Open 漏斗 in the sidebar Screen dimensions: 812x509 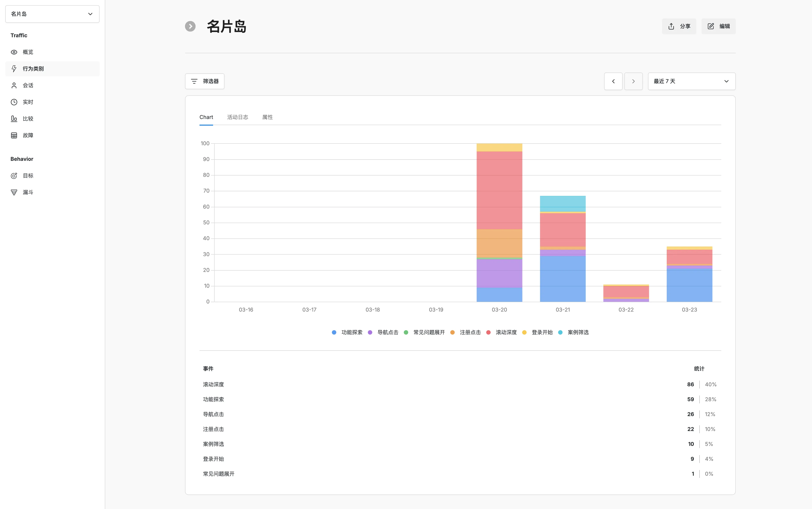(x=52, y=192)
